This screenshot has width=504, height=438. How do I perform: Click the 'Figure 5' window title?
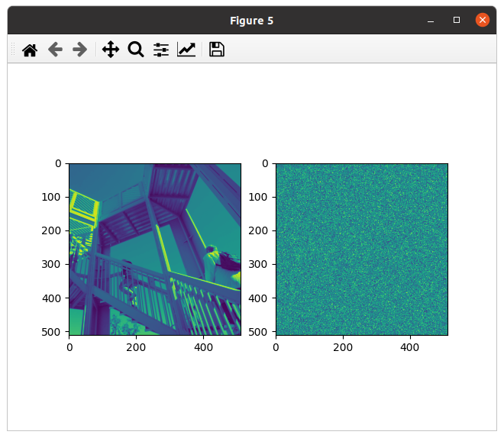[x=251, y=21]
